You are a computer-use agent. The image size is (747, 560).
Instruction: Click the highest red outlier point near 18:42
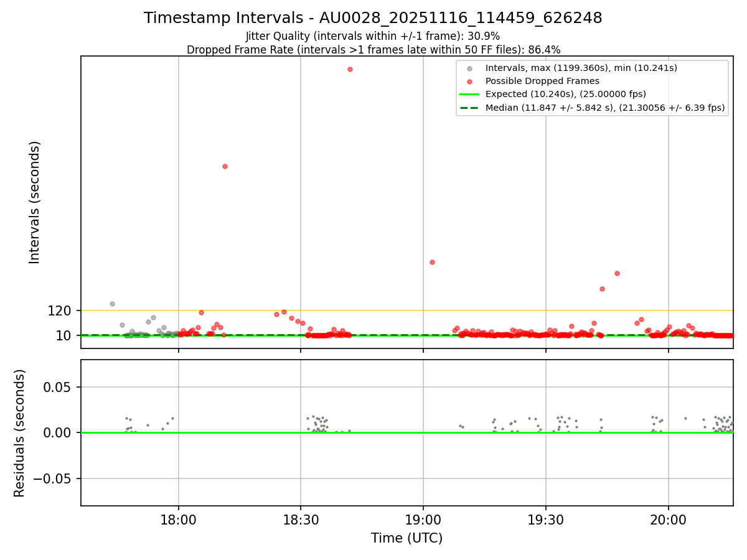click(x=350, y=69)
